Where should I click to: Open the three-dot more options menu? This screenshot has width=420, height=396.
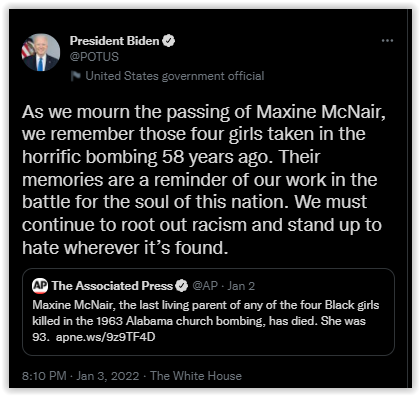tap(387, 41)
